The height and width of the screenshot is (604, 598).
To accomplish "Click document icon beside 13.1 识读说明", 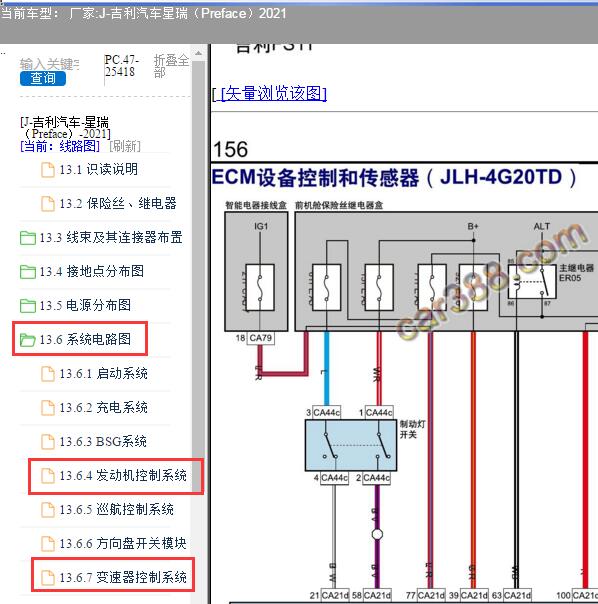I will point(48,170).
